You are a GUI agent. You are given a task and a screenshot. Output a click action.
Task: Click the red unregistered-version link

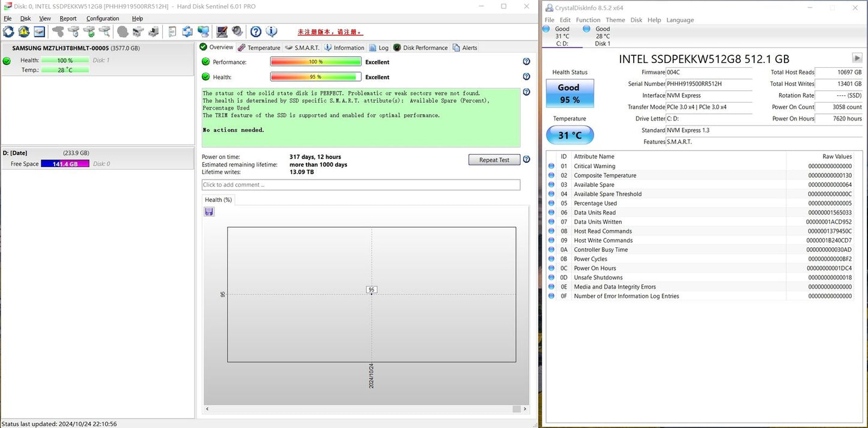tap(330, 32)
